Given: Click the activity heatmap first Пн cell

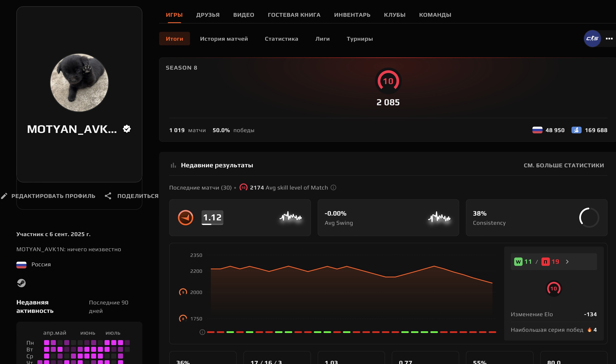Looking at the screenshot, I should click(46, 342).
